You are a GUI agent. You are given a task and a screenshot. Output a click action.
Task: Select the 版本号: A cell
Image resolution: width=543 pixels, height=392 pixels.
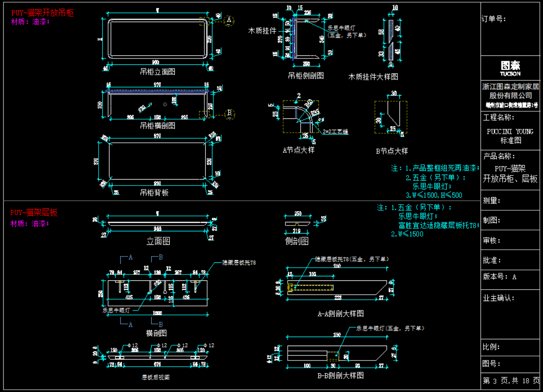pyautogui.click(x=500, y=277)
